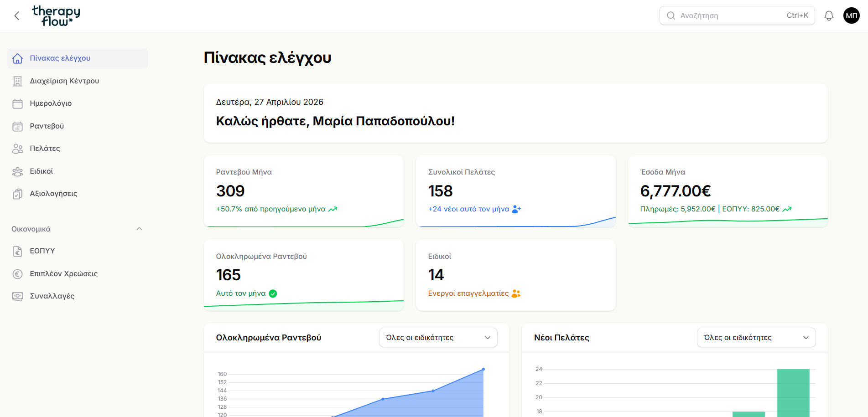This screenshot has height=417, width=868.
Task: Click the +24 νέοι αυτό τον μήνα text
Action: (469, 209)
